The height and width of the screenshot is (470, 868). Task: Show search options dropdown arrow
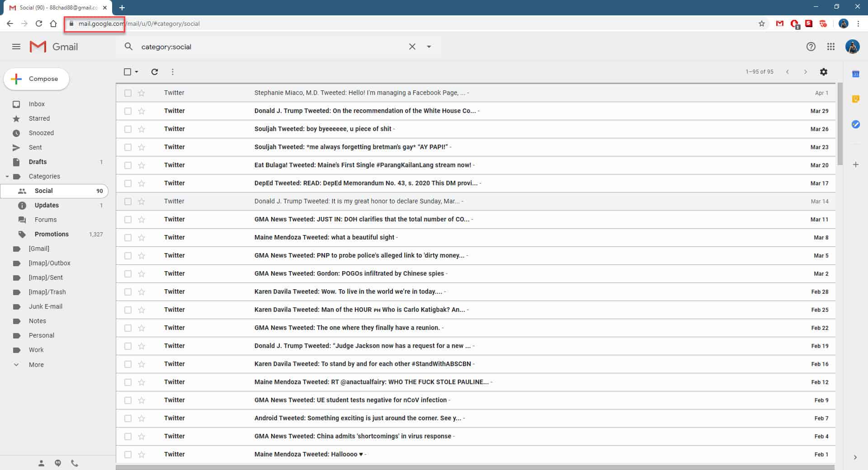[x=429, y=47]
